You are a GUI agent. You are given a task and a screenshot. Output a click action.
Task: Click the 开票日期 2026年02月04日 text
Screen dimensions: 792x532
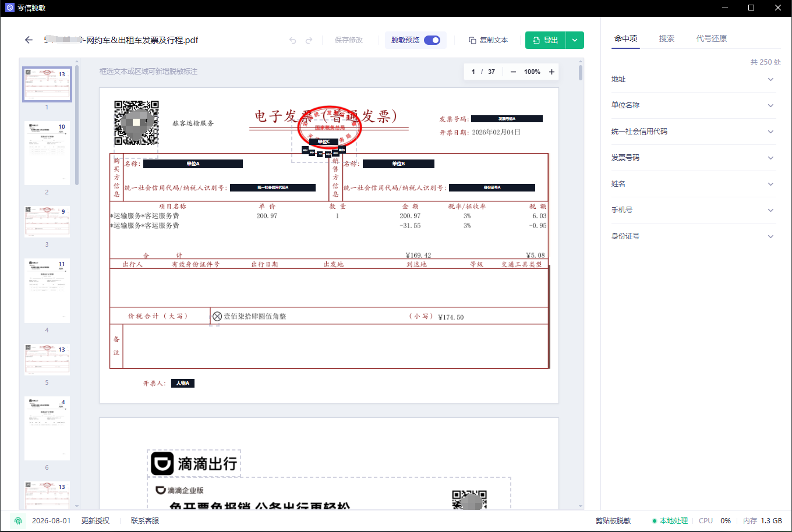click(480, 133)
